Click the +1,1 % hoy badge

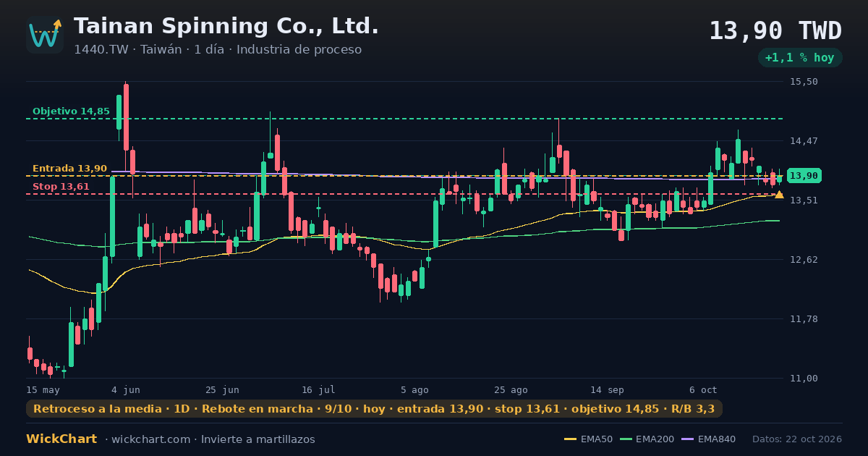pyautogui.click(x=800, y=58)
